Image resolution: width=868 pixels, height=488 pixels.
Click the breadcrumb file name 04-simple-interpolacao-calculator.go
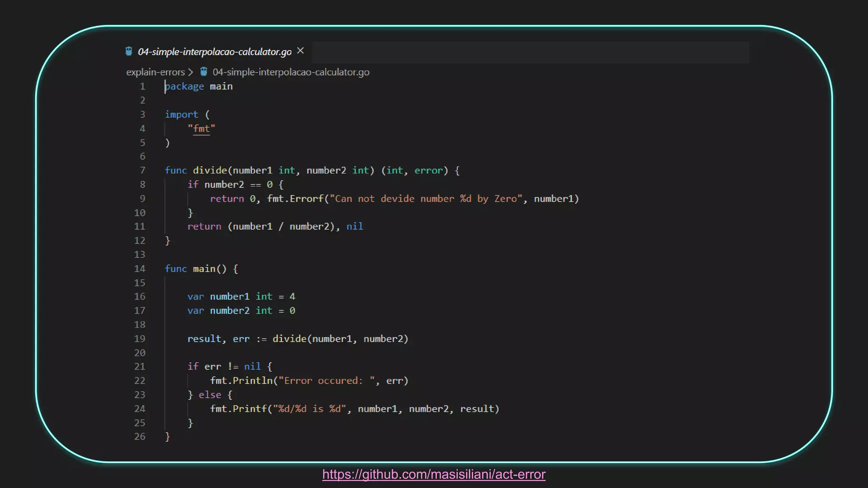291,72
